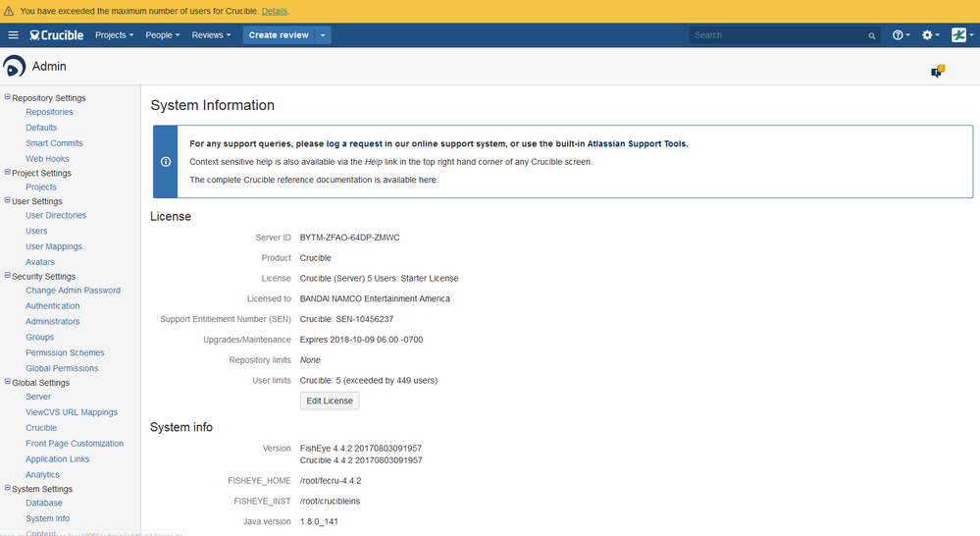This screenshot has height=536, width=980.
Task: Open Global Permissions page
Action: click(x=62, y=368)
